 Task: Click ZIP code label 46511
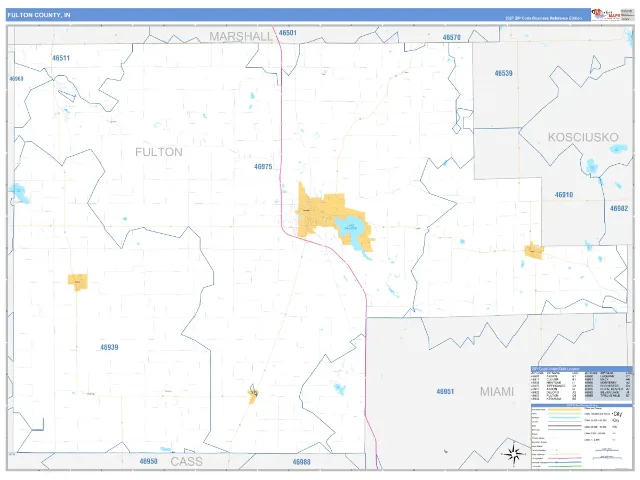point(61,58)
